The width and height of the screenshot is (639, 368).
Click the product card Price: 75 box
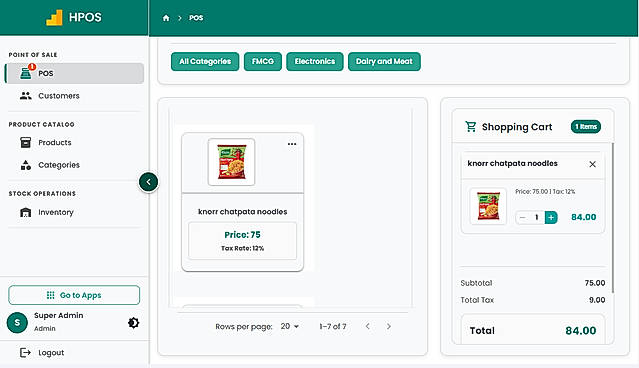242,241
